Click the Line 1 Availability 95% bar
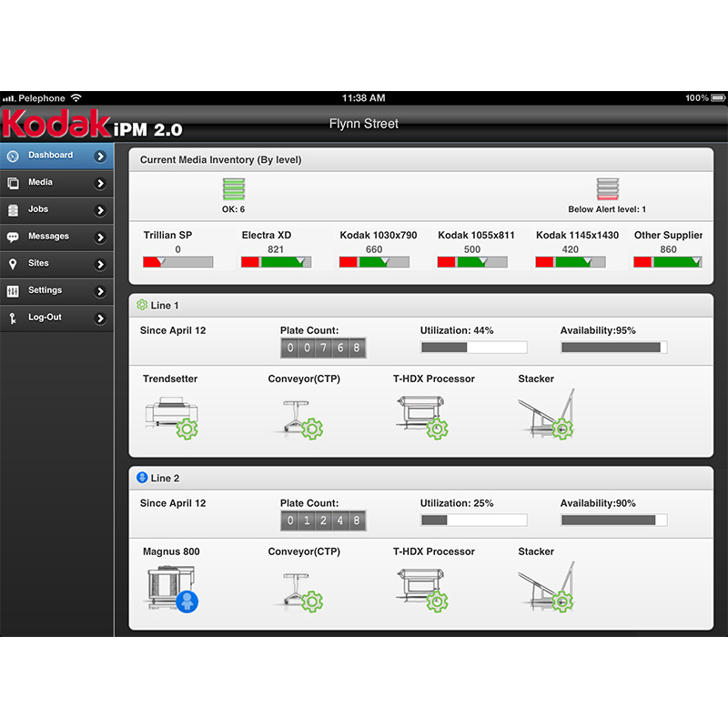Viewport: 728px width, 728px height. [x=613, y=347]
